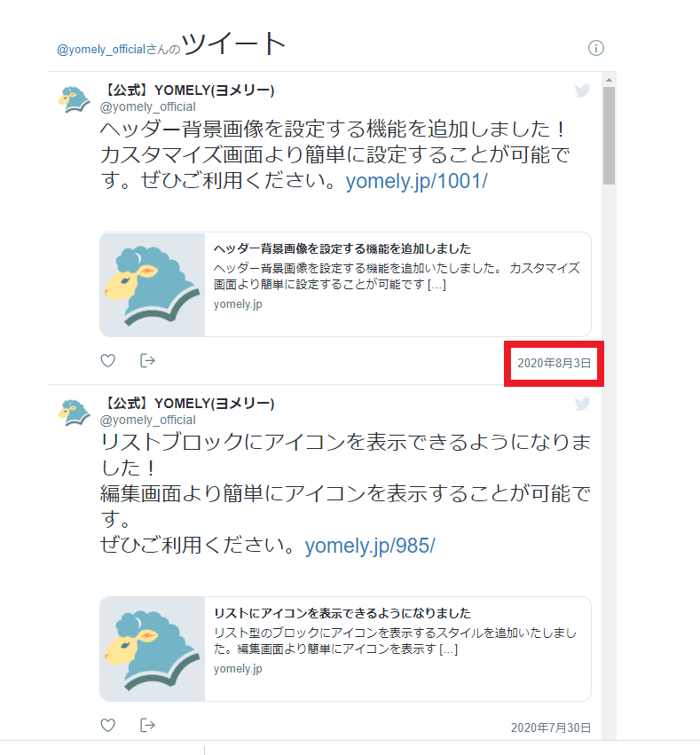Share the tweet dated 2020年7月30日
The width and height of the screenshot is (700, 755).
147,725
